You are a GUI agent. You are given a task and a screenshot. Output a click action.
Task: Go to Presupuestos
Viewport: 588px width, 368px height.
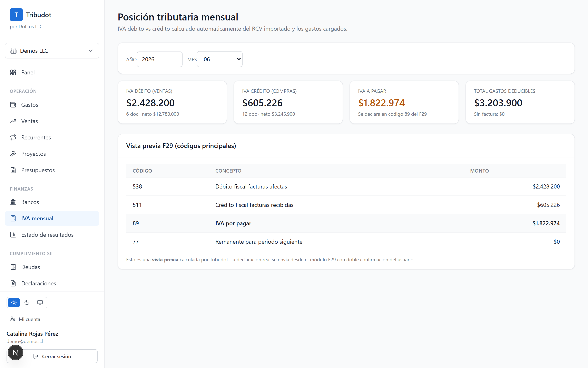tap(52, 170)
